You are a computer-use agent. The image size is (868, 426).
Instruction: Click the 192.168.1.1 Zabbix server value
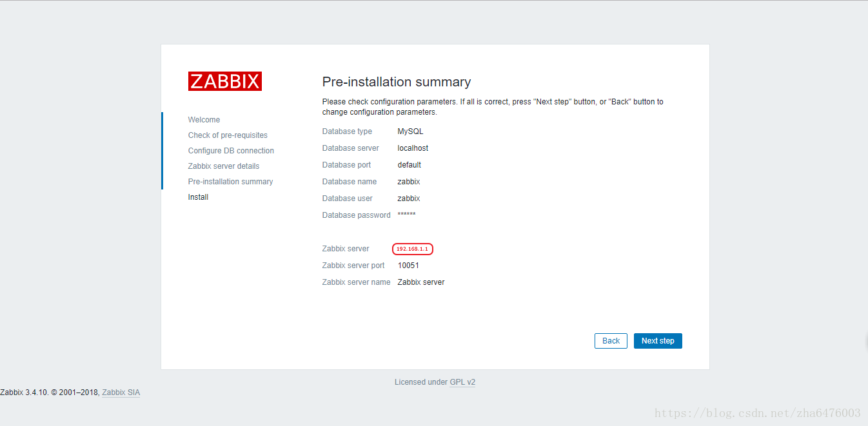click(x=412, y=249)
